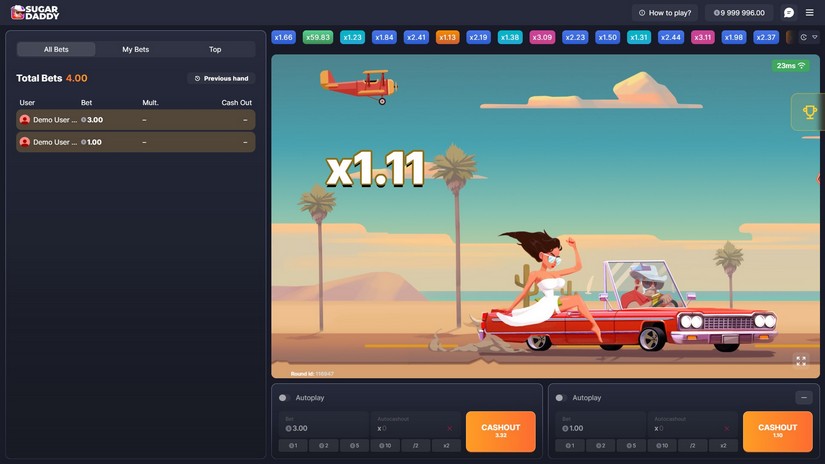Viewport: 825px width, 464px height.
Task: Click the x1.98 history multiplier
Action: click(733, 37)
